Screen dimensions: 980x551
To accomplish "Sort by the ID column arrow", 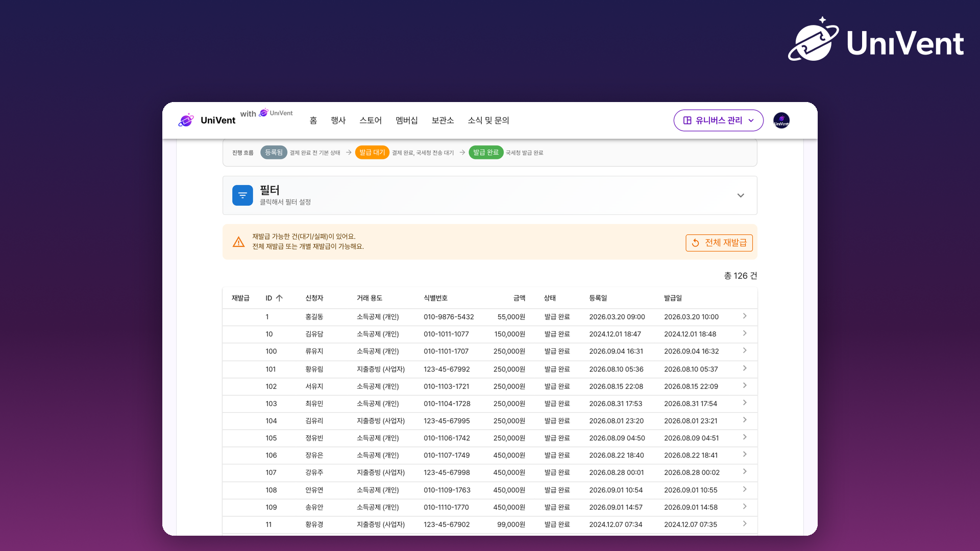I will click(x=279, y=298).
